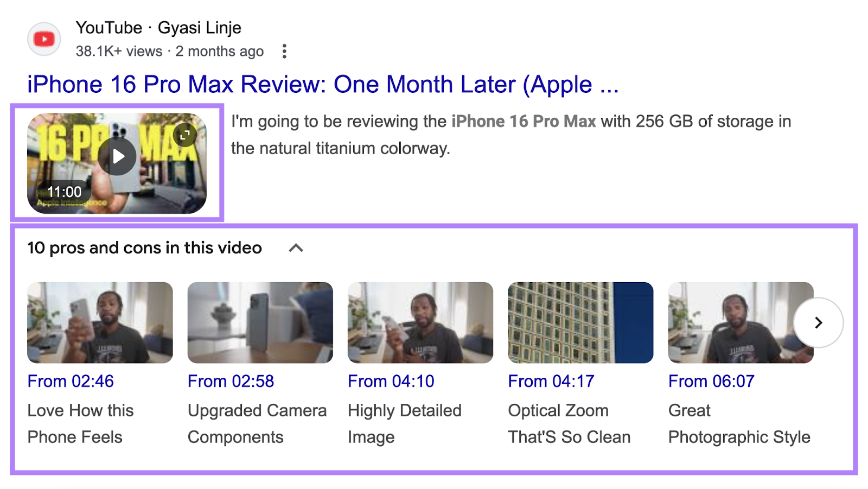
Task: Click the channel name Gyasi Linje
Action: (200, 27)
